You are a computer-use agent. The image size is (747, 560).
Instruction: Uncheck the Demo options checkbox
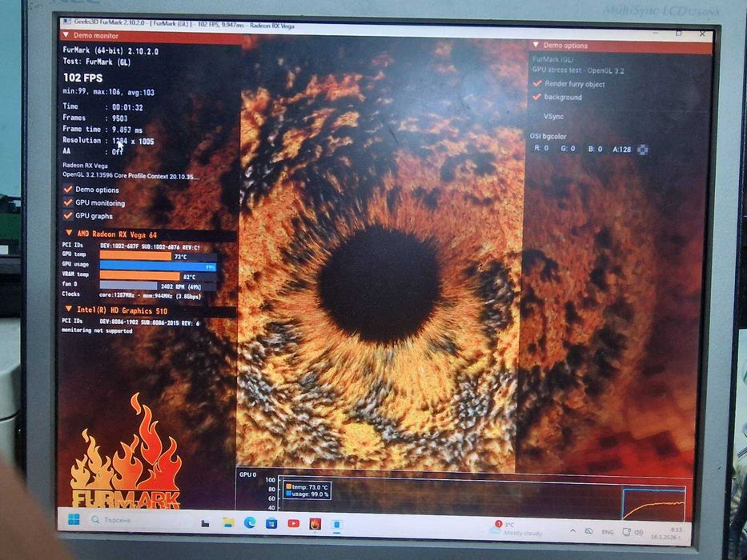pos(68,189)
